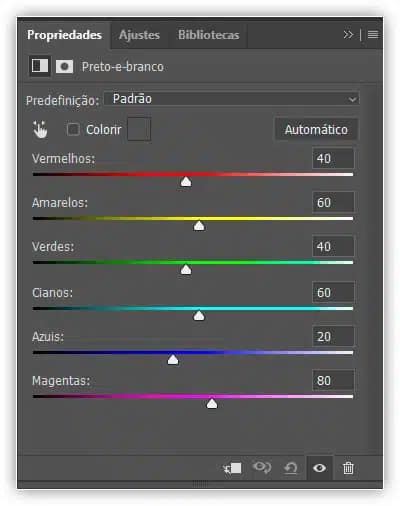
Task: Reset adjustment to defaults icon
Action: click(291, 468)
